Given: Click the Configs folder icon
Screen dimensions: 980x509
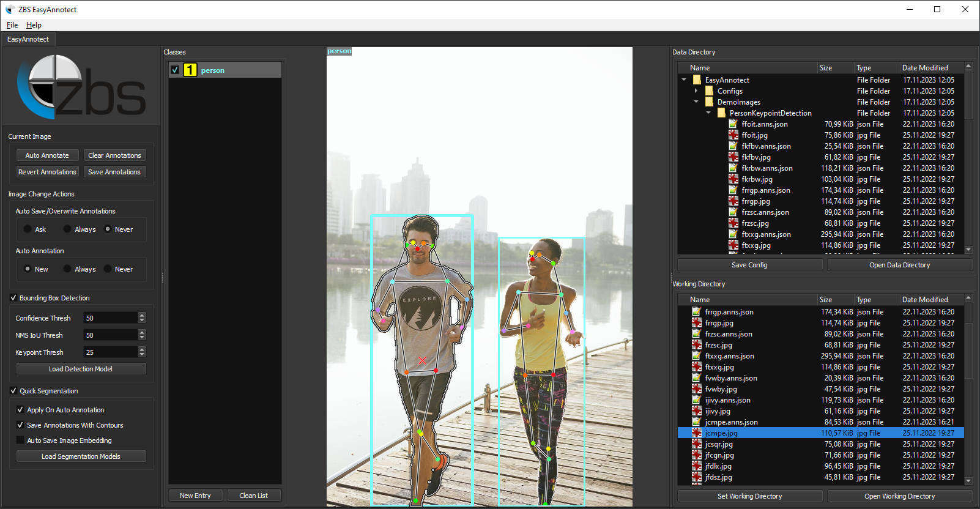Looking at the screenshot, I should 710,91.
